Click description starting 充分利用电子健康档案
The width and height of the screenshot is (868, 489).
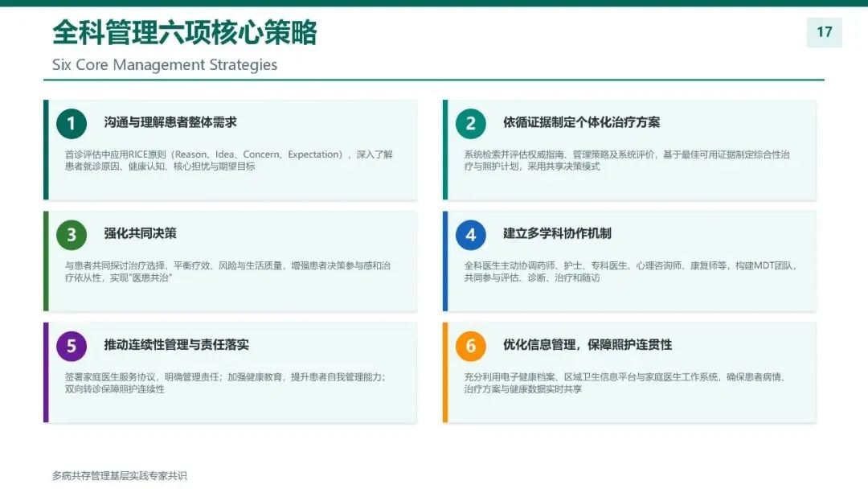pyautogui.click(x=625, y=383)
